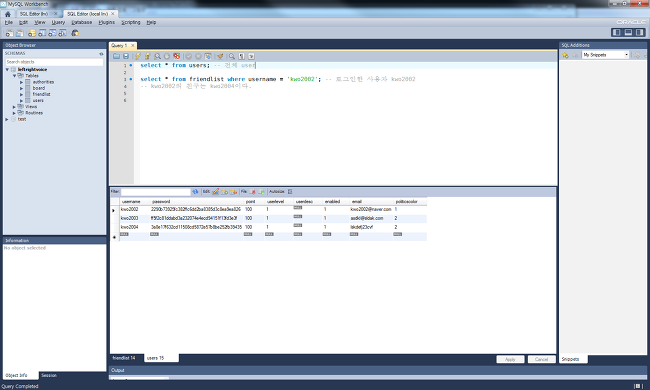Collapse the Tables node
This screenshot has width=650, height=390.
point(14,76)
